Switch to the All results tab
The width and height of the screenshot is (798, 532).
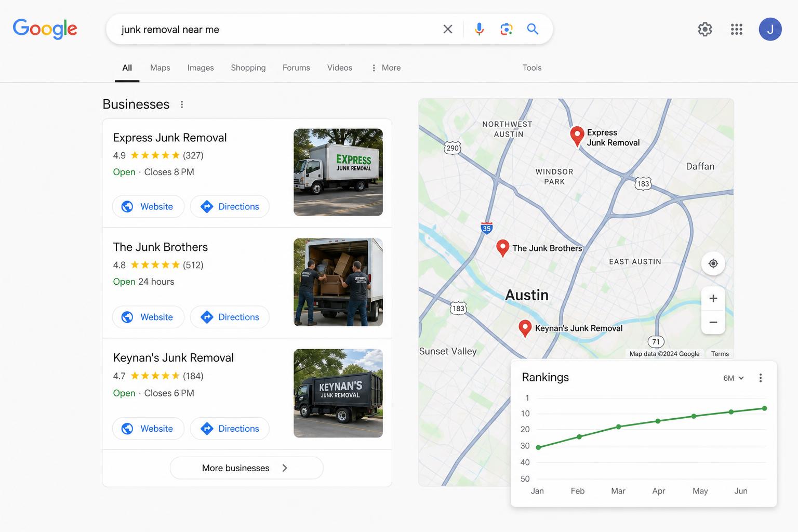pyautogui.click(x=127, y=68)
